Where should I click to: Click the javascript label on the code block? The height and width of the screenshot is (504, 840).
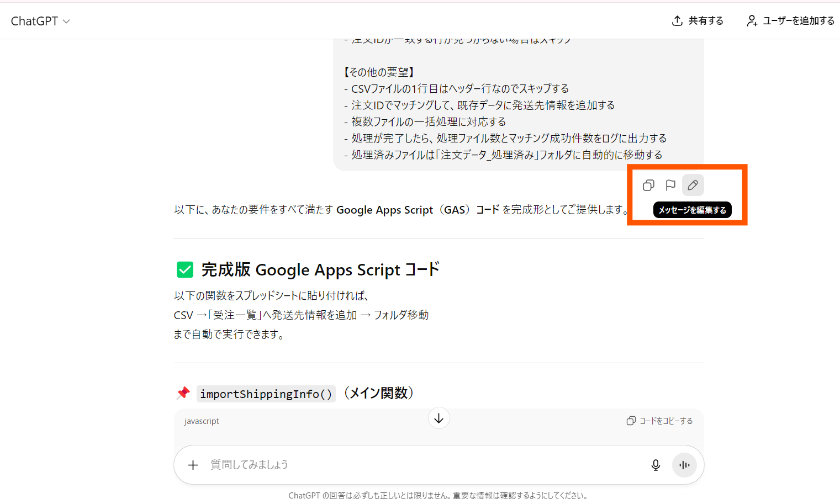(x=202, y=421)
